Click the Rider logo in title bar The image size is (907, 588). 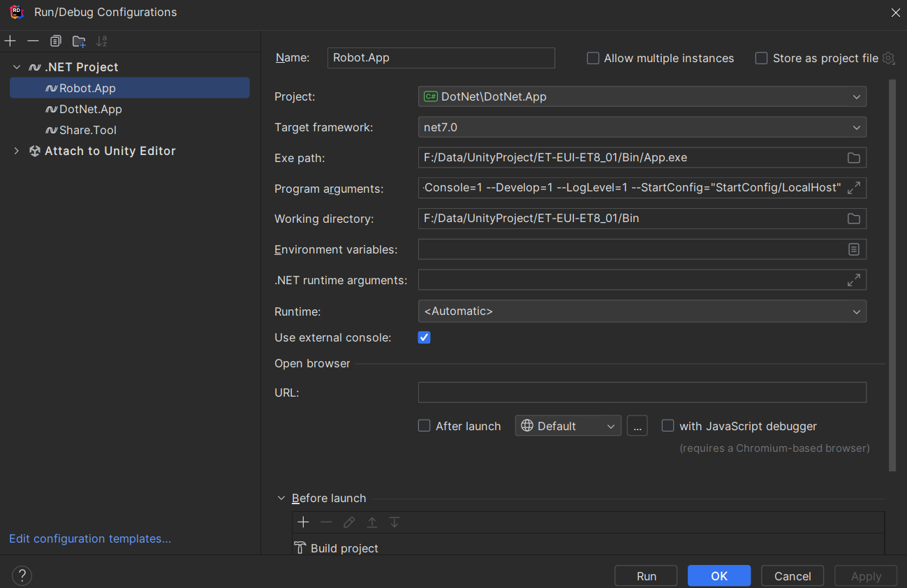click(x=17, y=12)
